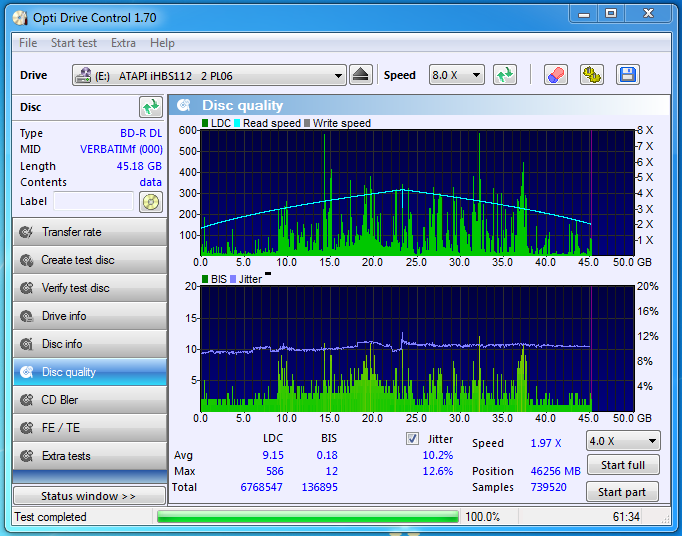The image size is (682, 536).
Task: Click the Label input field
Action: point(93,201)
